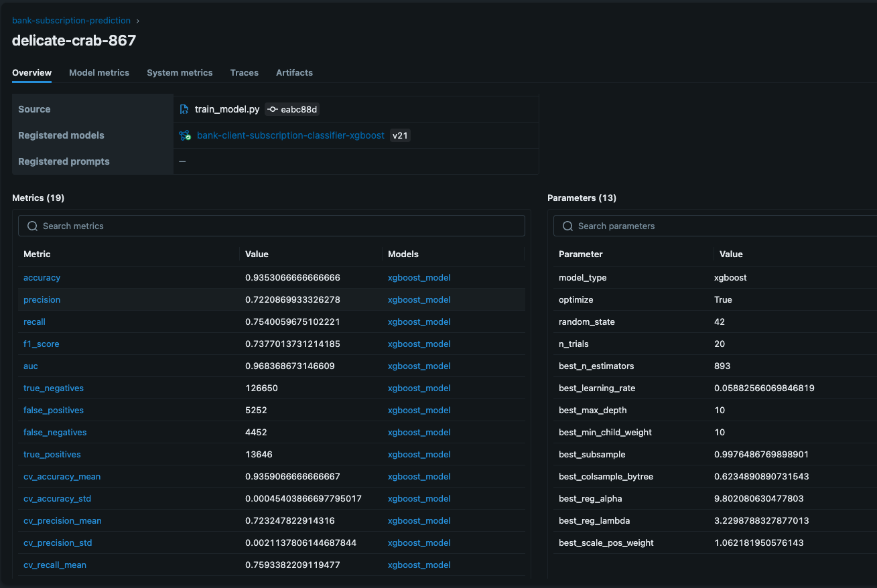Open the accuracy metric link
The image size is (877, 588).
tap(42, 277)
